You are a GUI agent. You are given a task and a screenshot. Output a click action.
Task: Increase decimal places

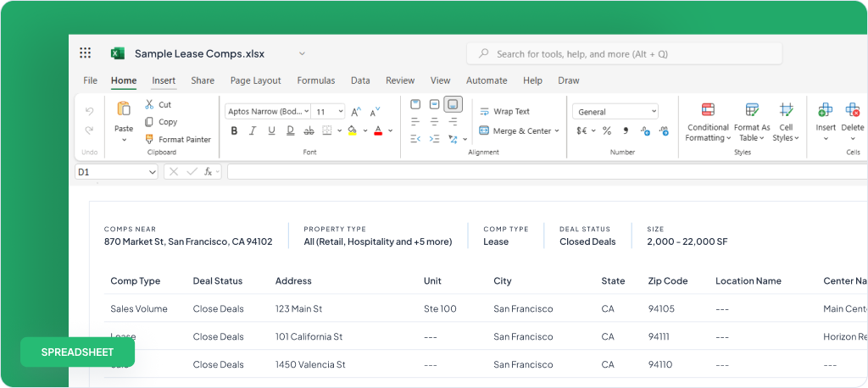[645, 131]
